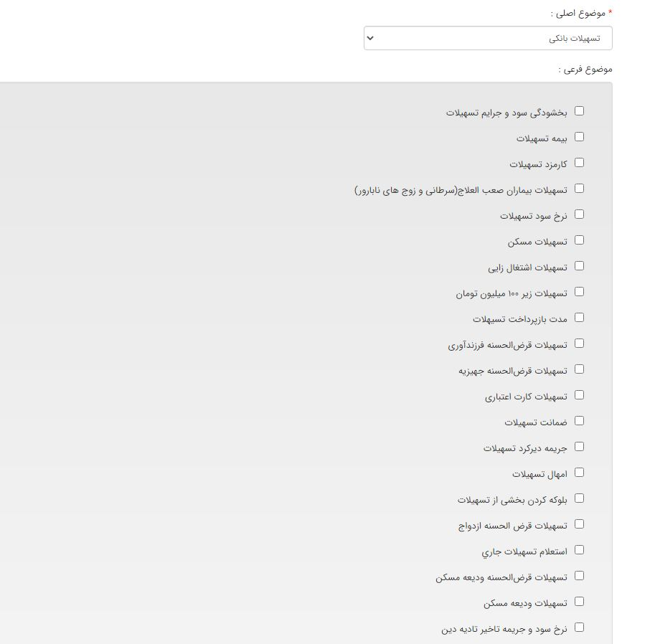Screen dimensions: 655x644
Task: Check the بخشودگی سود و جرایم تسهیلات box
Action: point(580,111)
